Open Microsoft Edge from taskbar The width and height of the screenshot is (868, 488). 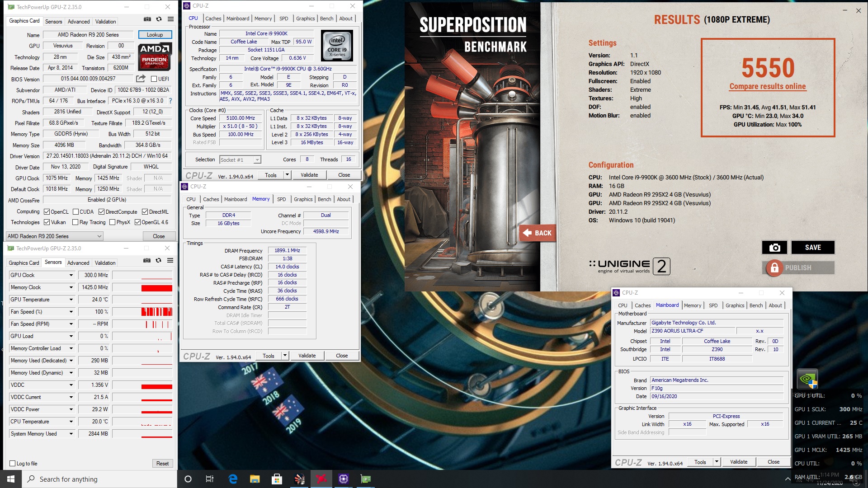[x=233, y=479]
